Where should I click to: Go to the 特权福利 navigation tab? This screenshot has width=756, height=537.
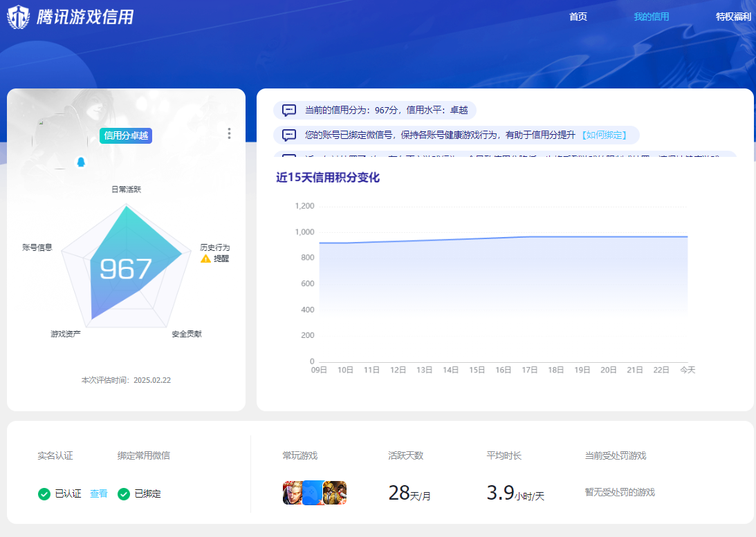coord(733,17)
